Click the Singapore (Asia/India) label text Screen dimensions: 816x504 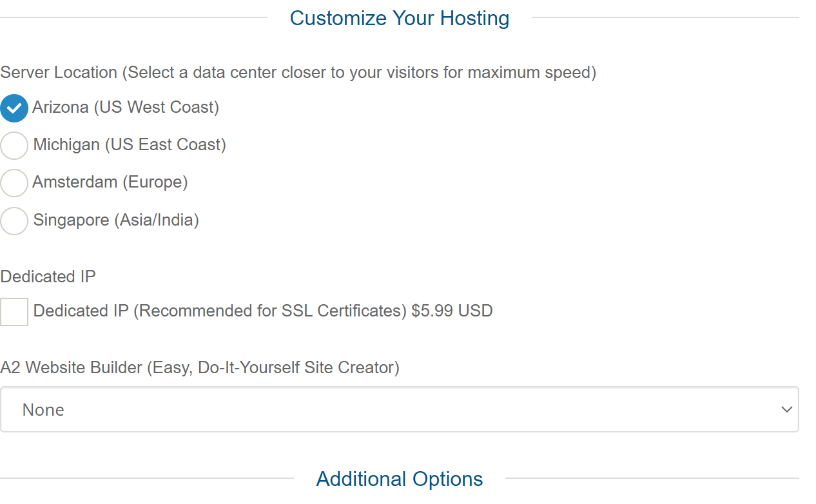(x=116, y=220)
